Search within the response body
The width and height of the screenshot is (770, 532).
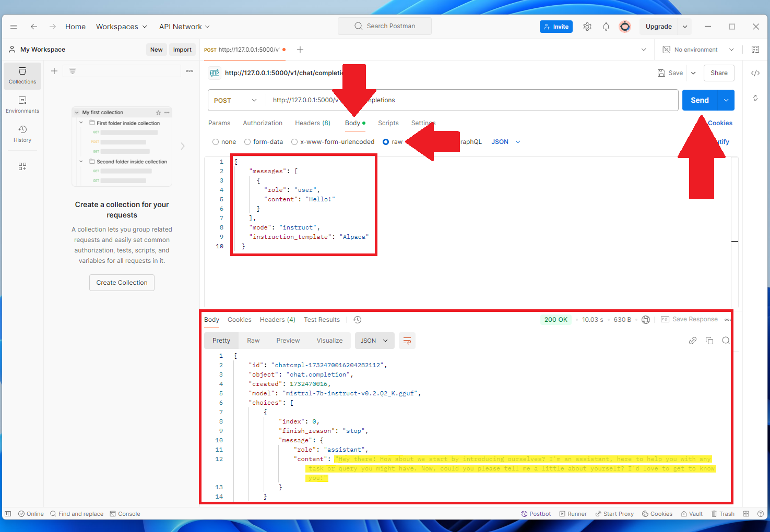726,341
